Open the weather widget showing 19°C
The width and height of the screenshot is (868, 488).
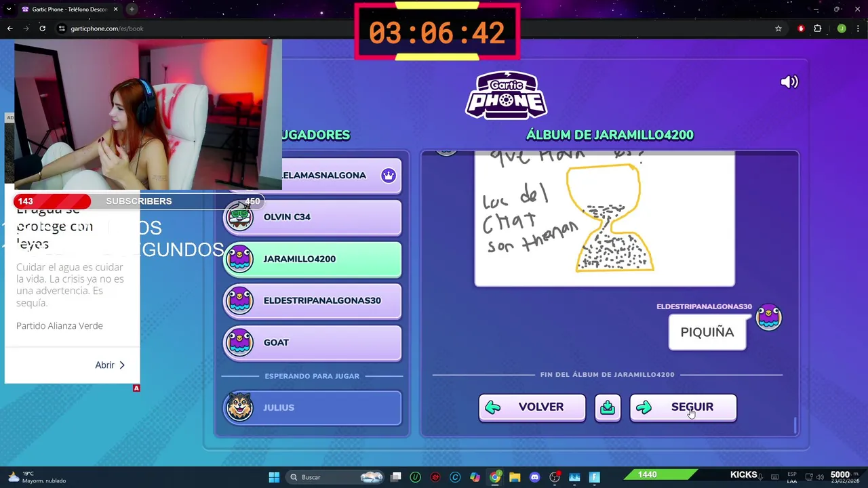[37, 477]
